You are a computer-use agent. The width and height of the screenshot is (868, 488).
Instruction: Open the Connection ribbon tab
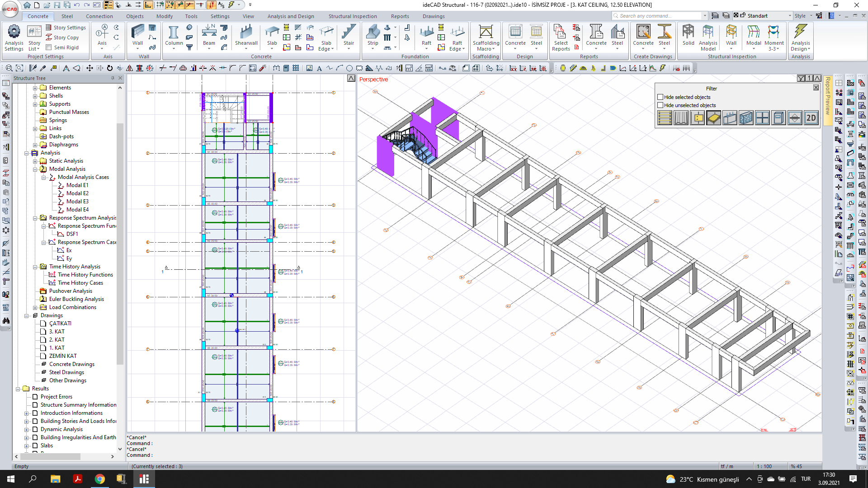[x=99, y=16]
